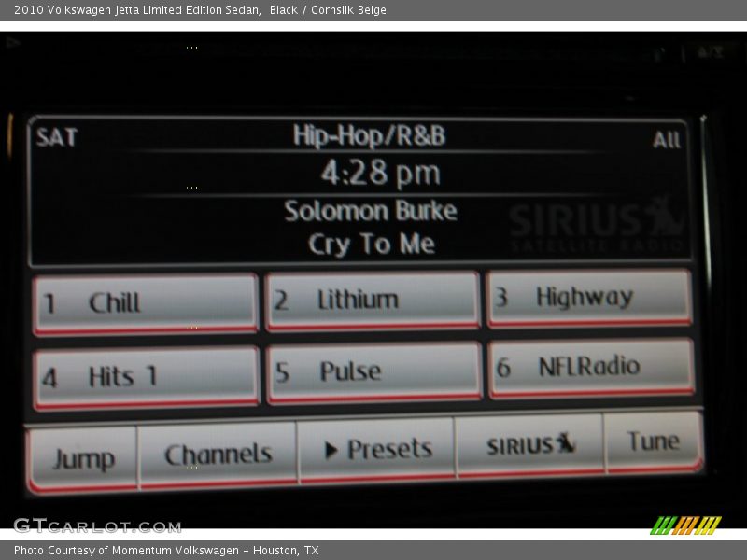Open the Channels list
This screenshot has width=747, height=560.
(x=218, y=455)
